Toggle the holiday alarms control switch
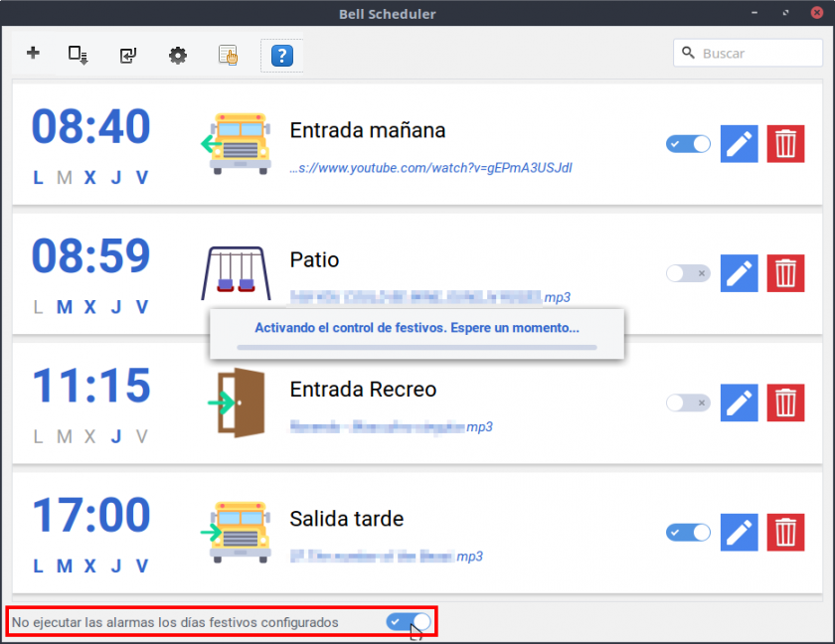835x644 pixels. 410,622
